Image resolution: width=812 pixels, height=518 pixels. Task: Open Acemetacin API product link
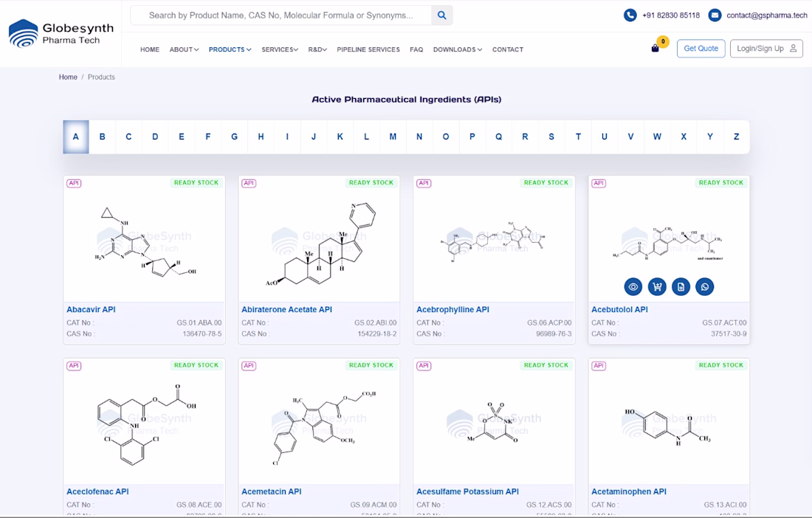(x=272, y=491)
